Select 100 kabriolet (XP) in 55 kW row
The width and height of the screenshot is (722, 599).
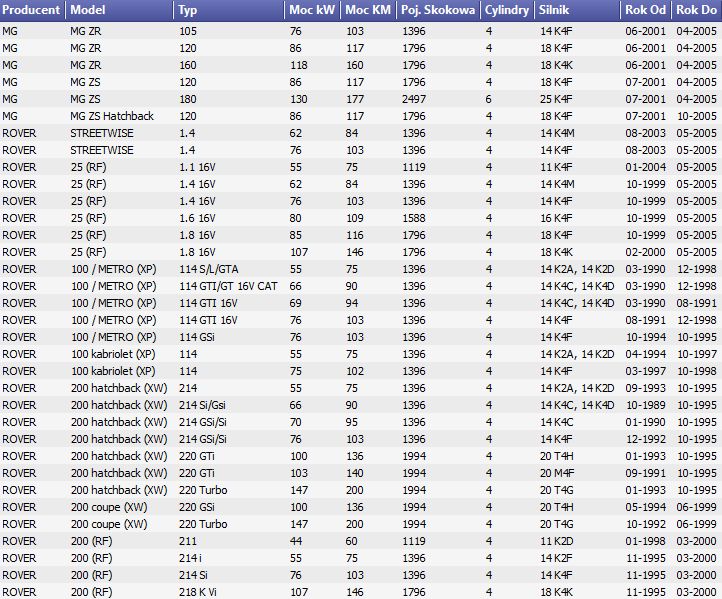(113, 355)
